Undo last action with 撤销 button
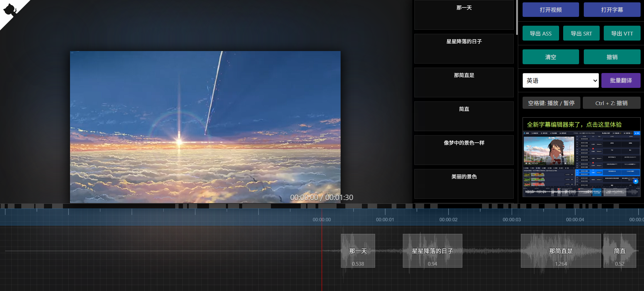 pos(612,57)
